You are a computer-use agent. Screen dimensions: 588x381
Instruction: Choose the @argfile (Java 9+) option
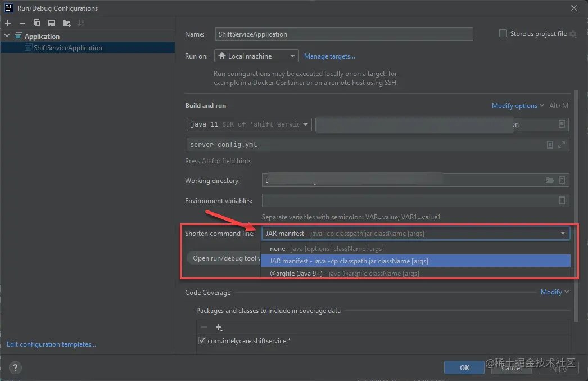coord(415,274)
